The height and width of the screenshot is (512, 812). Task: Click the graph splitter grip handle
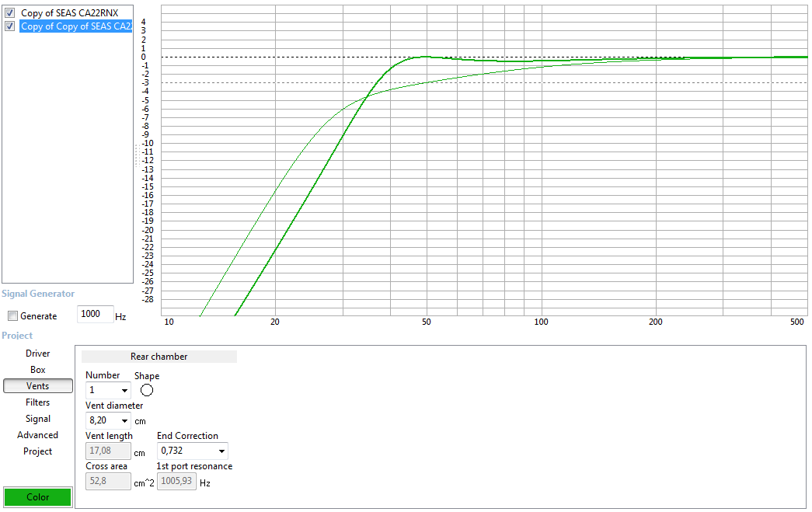(138, 155)
